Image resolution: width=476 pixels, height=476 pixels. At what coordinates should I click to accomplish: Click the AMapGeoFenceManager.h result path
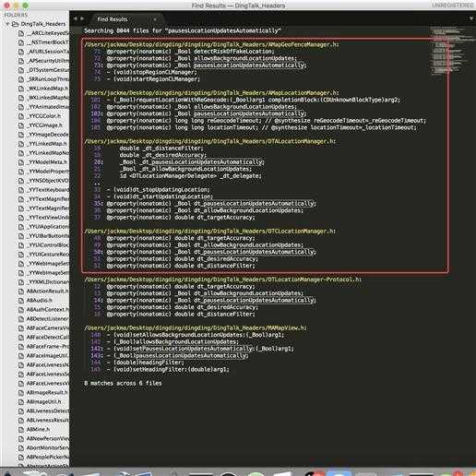tap(211, 44)
